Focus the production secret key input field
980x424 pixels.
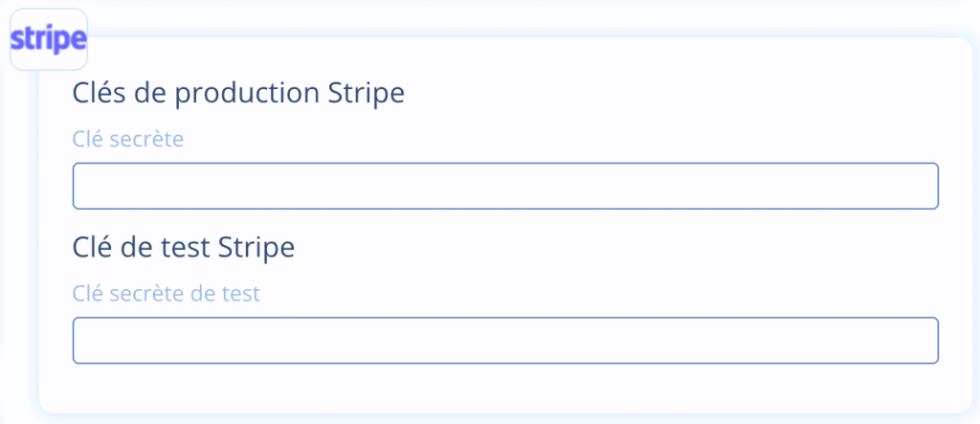tap(505, 186)
